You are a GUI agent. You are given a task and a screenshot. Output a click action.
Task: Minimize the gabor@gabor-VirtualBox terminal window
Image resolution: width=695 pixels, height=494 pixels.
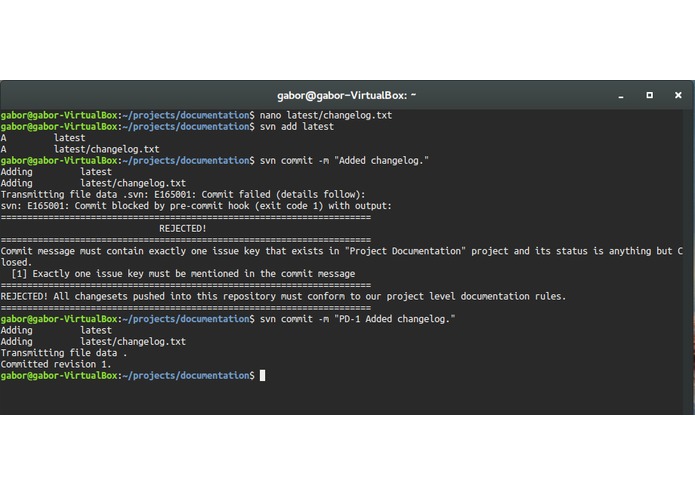[621, 96]
